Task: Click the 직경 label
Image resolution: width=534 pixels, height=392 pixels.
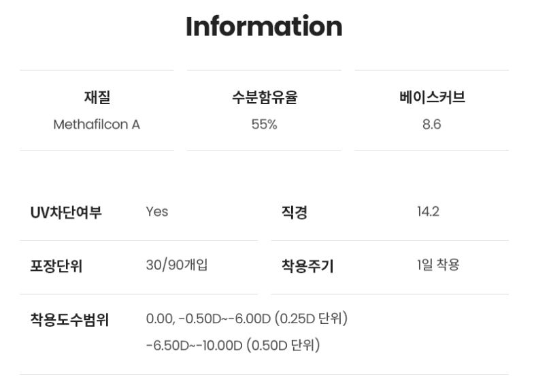Action: (x=295, y=212)
